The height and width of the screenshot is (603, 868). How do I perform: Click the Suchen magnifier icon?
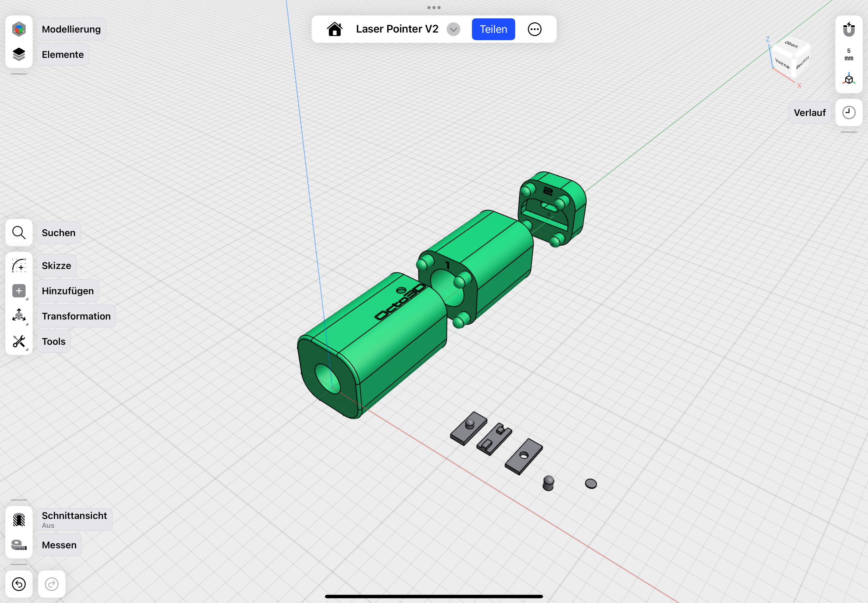click(x=19, y=233)
